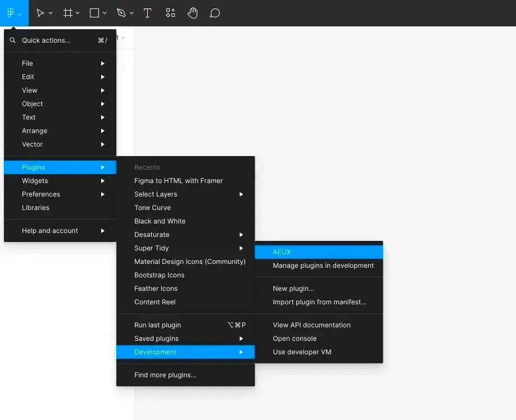Image resolution: width=516 pixels, height=420 pixels.
Task: Select the Comment tool icon
Action: [215, 13]
